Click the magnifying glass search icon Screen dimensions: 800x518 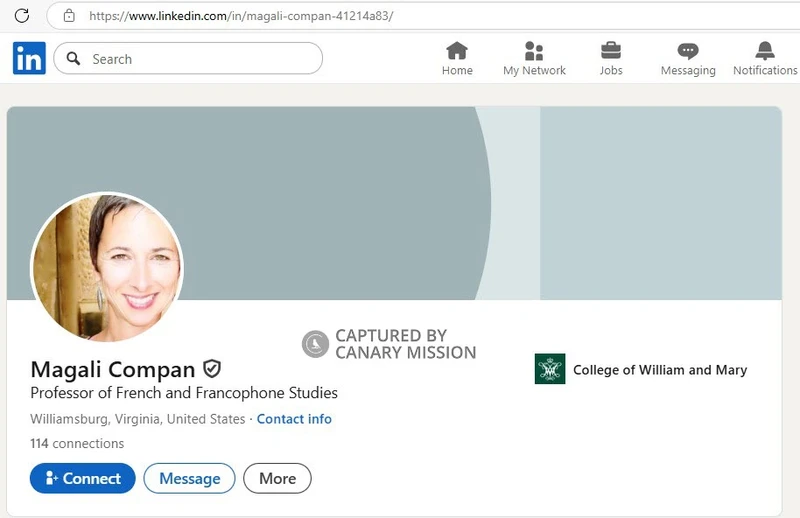pos(73,59)
